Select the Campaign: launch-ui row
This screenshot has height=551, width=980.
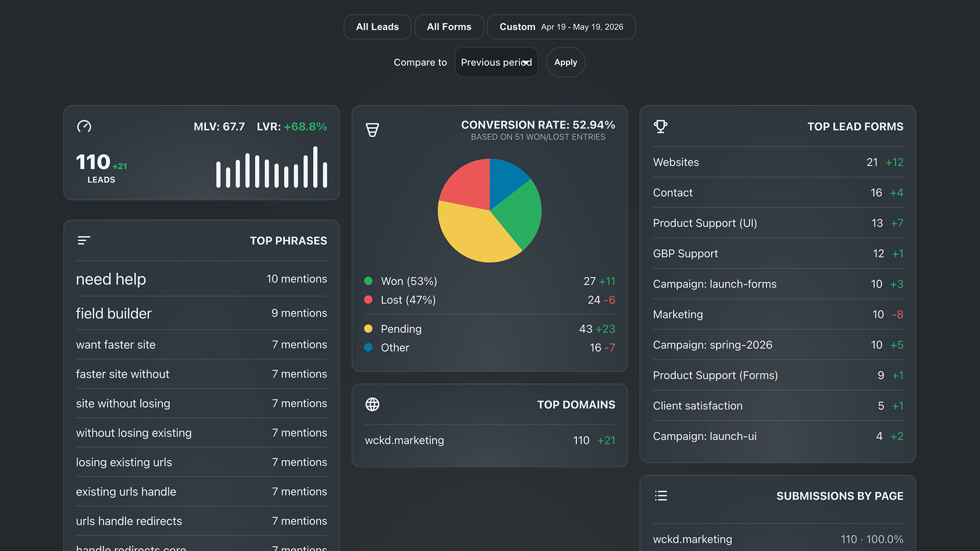(x=778, y=436)
